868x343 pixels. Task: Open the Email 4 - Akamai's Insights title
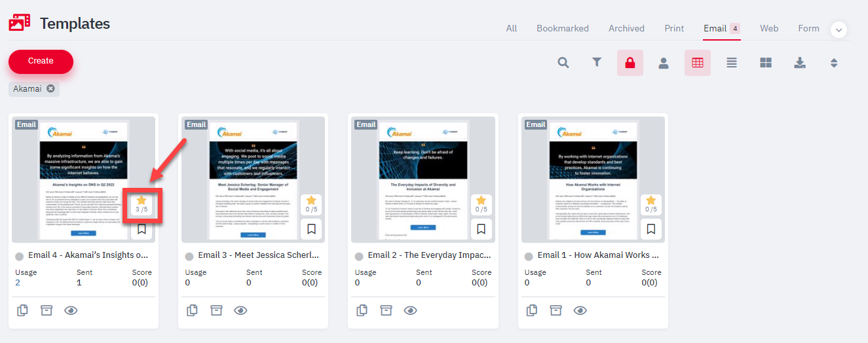point(88,255)
